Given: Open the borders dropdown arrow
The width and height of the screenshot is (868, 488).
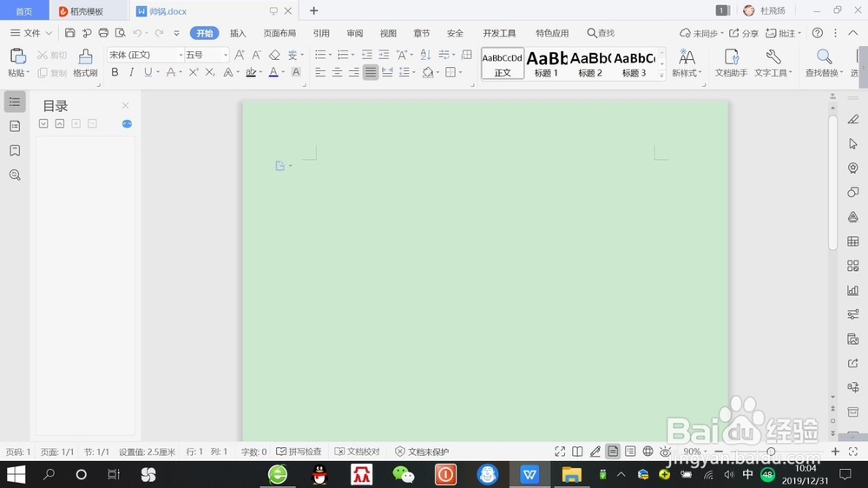Looking at the screenshot, I should click(x=461, y=72).
